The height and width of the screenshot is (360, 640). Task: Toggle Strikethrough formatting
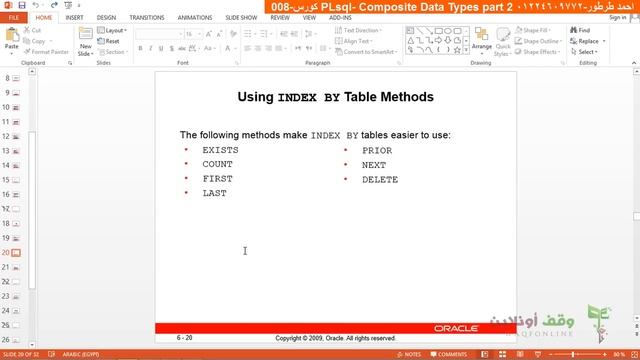tap(182, 49)
